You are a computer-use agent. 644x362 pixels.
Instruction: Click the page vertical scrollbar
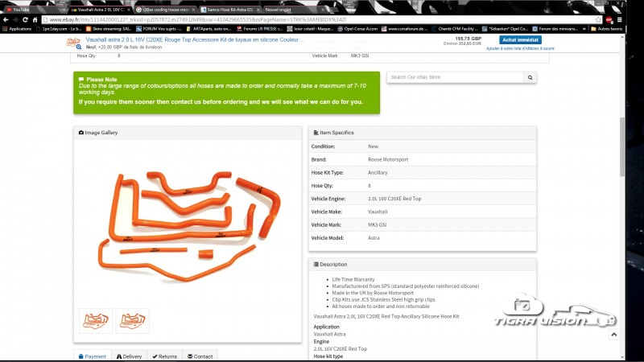pos(624,145)
